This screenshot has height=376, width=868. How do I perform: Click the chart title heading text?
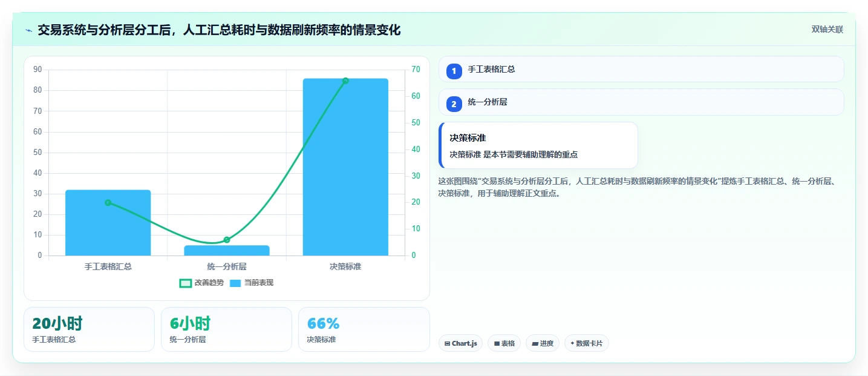(219, 30)
